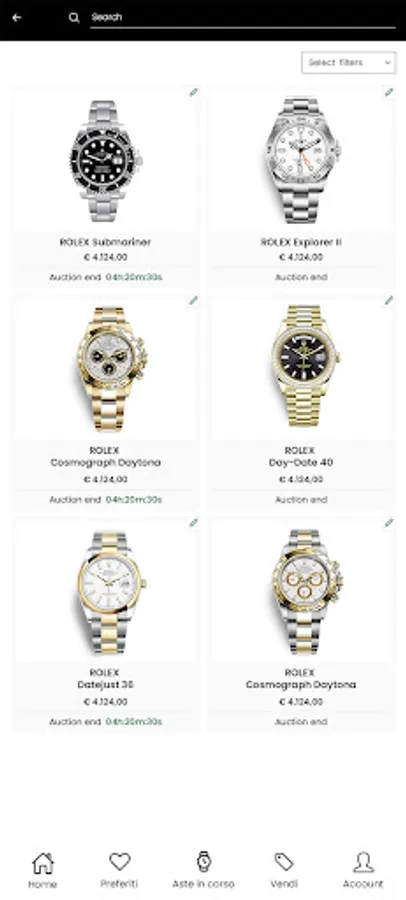Expand the Select filters dropdown
The image size is (406, 900).
coord(349,63)
